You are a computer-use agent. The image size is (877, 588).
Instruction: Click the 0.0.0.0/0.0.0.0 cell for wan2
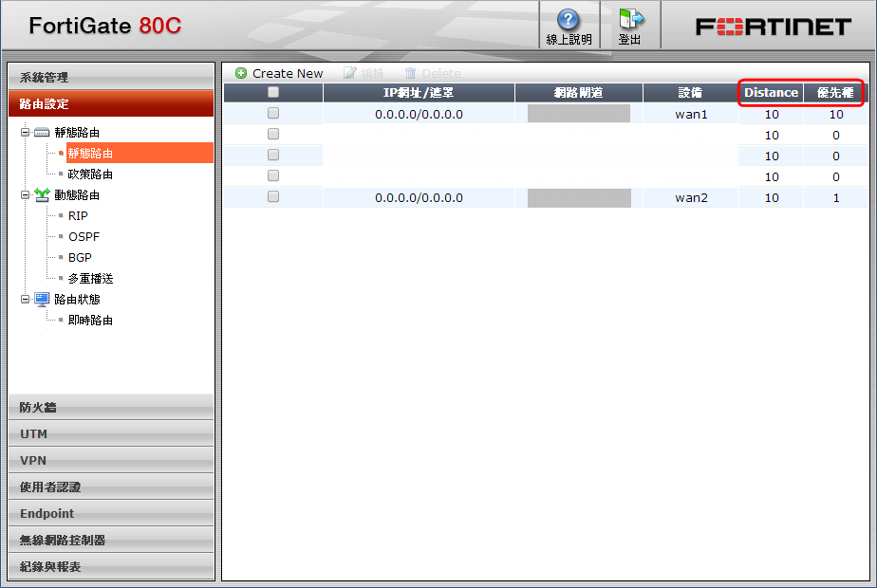point(419,198)
